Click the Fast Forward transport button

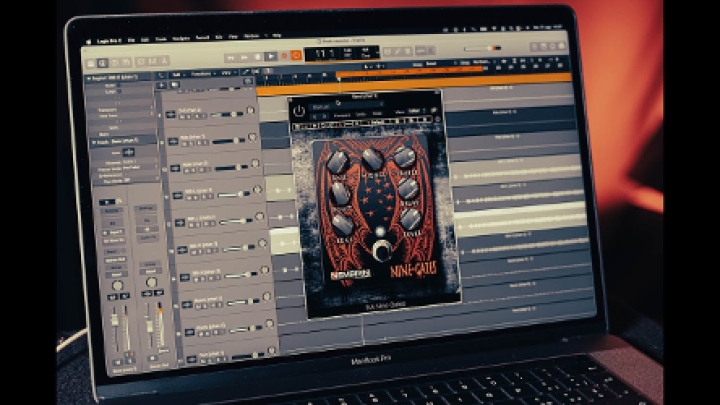tap(244, 57)
